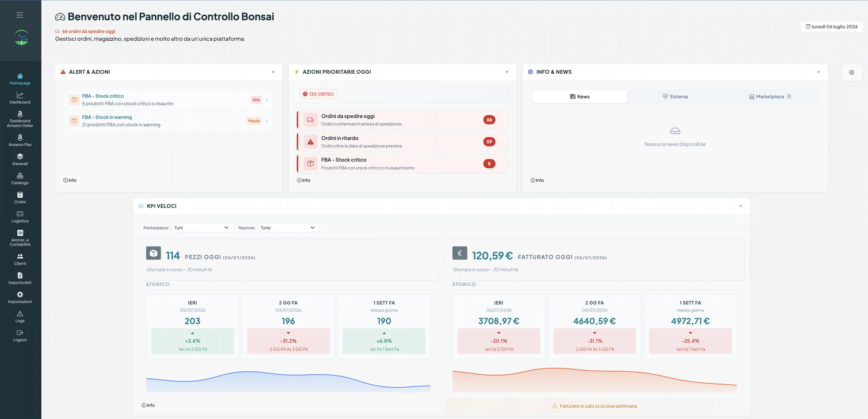Open FBA - Stock critico priority row
Viewport: 868px width, 419px height.
pyautogui.click(x=403, y=164)
